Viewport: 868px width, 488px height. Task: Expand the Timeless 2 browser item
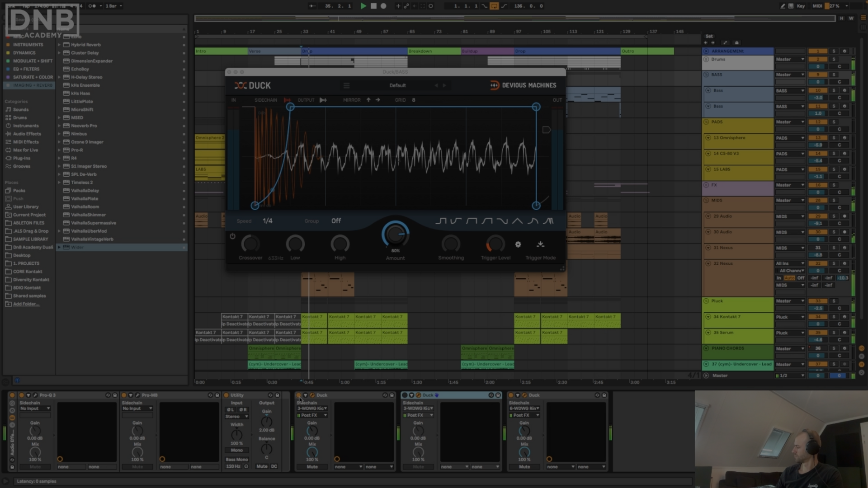59,183
